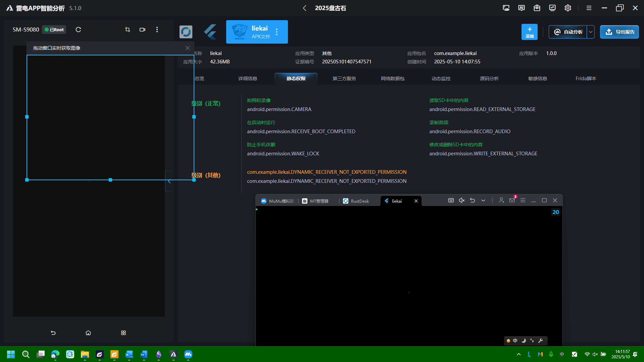Open the hamburger menu in the title bar
This screenshot has height=362, width=644.
tap(589, 8)
